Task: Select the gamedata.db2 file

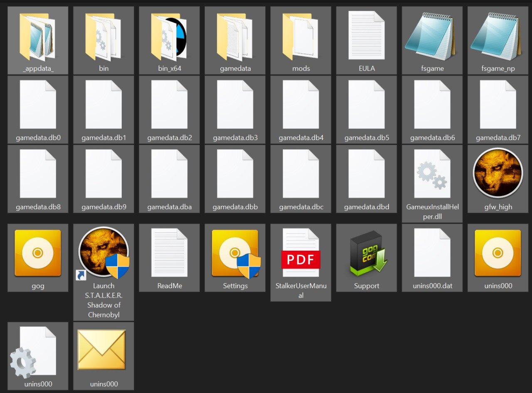Action: tap(169, 109)
